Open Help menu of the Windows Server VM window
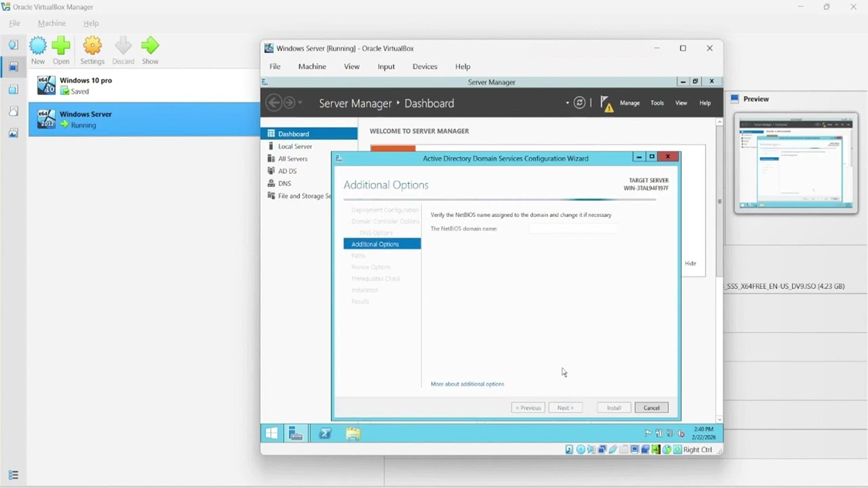Image resolution: width=868 pixels, height=488 pixels. click(x=462, y=66)
